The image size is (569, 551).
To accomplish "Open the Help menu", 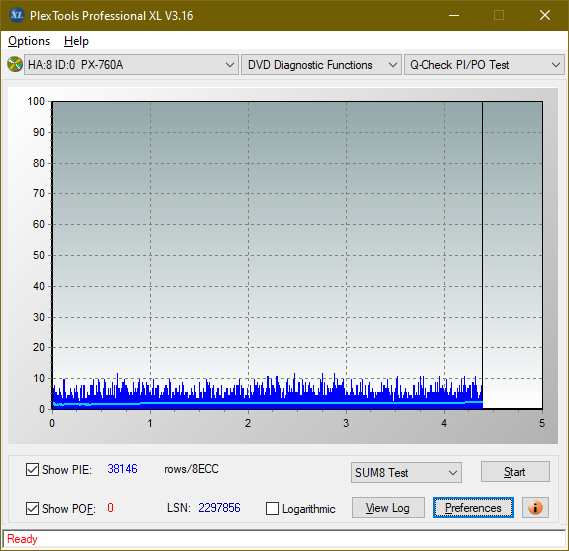I will point(76,41).
